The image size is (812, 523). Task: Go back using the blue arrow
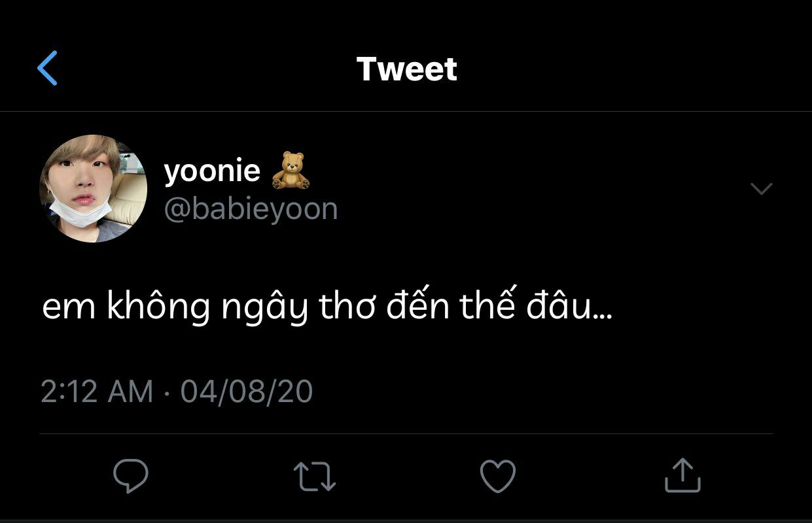tap(48, 68)
